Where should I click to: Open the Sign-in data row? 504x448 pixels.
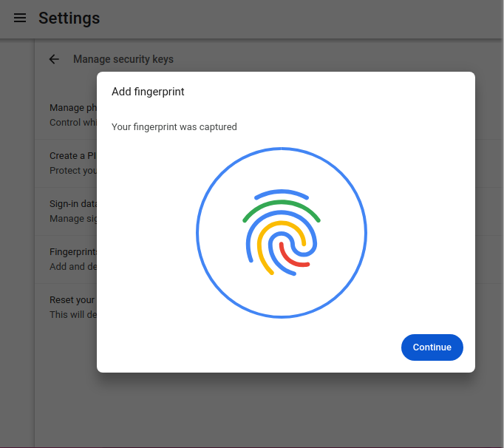tap(66, 211)
